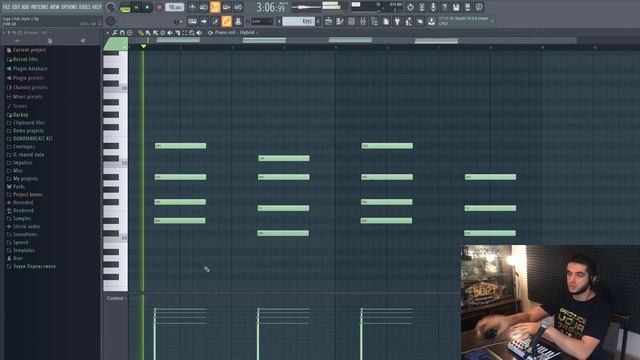Image resolution: width=640 pixels, height=360 pixels.
Task: Show the Browser panel button
Action: pos(374,21)
